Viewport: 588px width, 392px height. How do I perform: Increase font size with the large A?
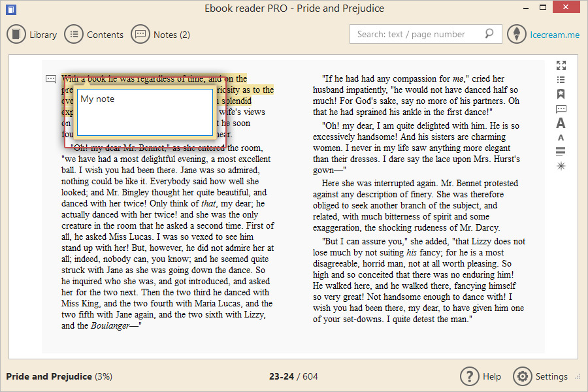click(561, 123)
